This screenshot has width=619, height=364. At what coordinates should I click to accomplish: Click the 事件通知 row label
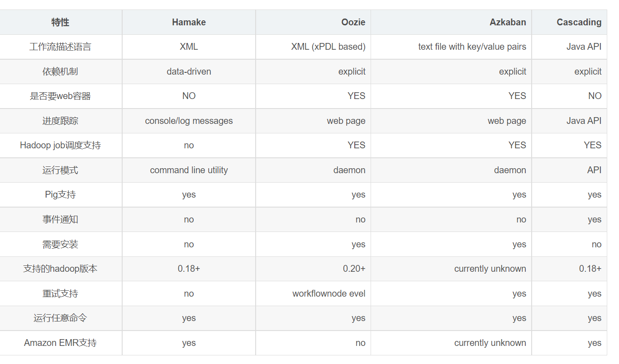point(60,219)
